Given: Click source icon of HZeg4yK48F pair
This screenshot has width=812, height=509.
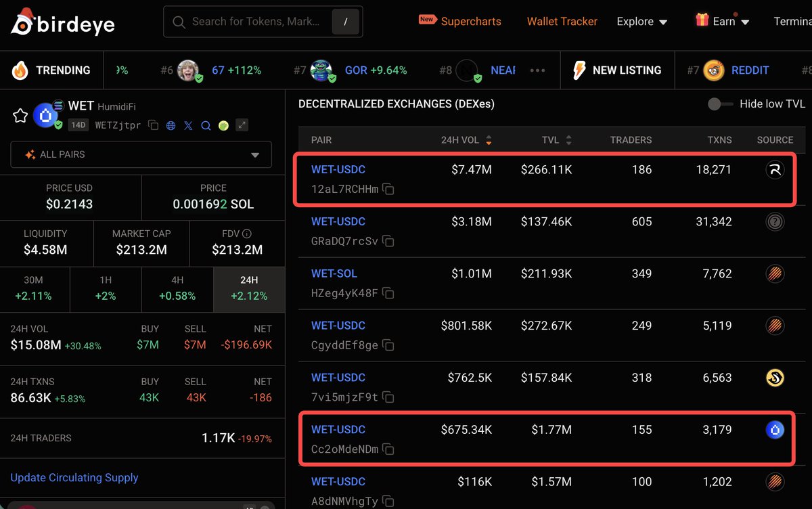Looking at the screenshot, I should [x=775, y=274].
